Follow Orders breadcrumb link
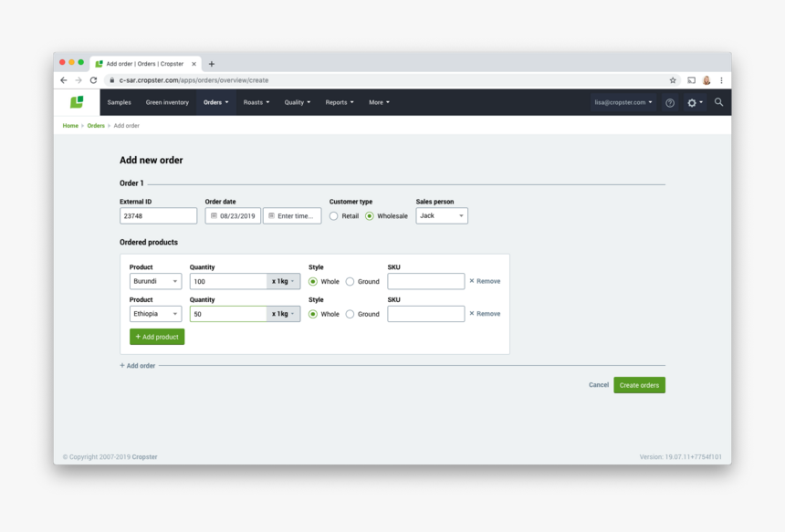 click(x=96, y=126)
